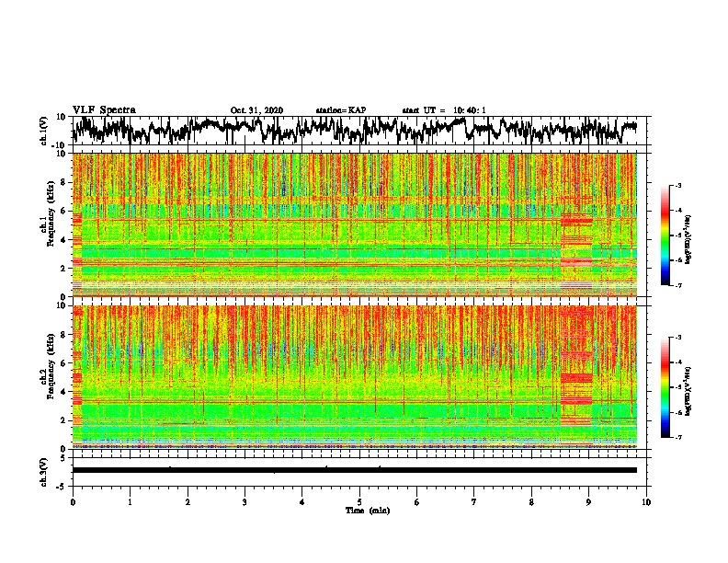Click the black ch.3 voltage band
Screen dimensions: 728x563
(x=355, y=470)
